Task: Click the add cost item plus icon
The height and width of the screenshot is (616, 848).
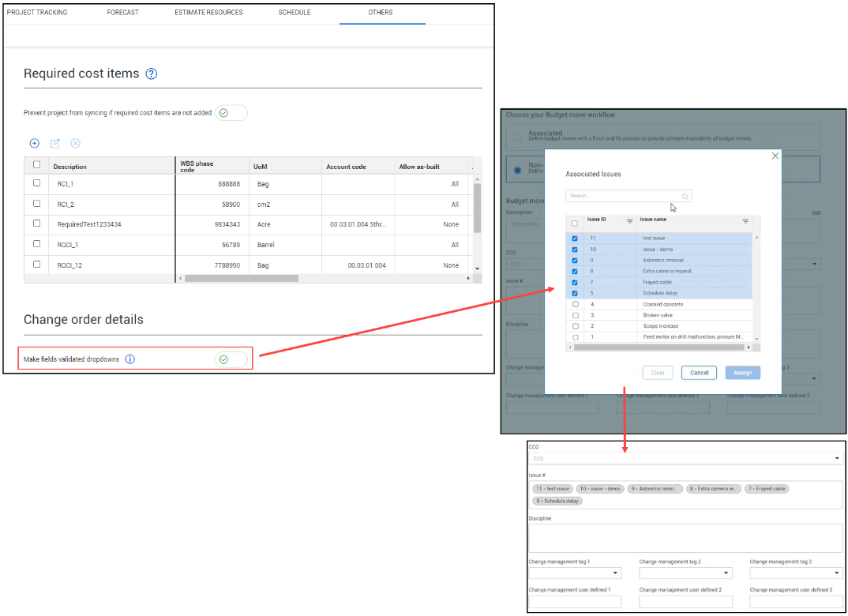Action: tap(34, 143)
